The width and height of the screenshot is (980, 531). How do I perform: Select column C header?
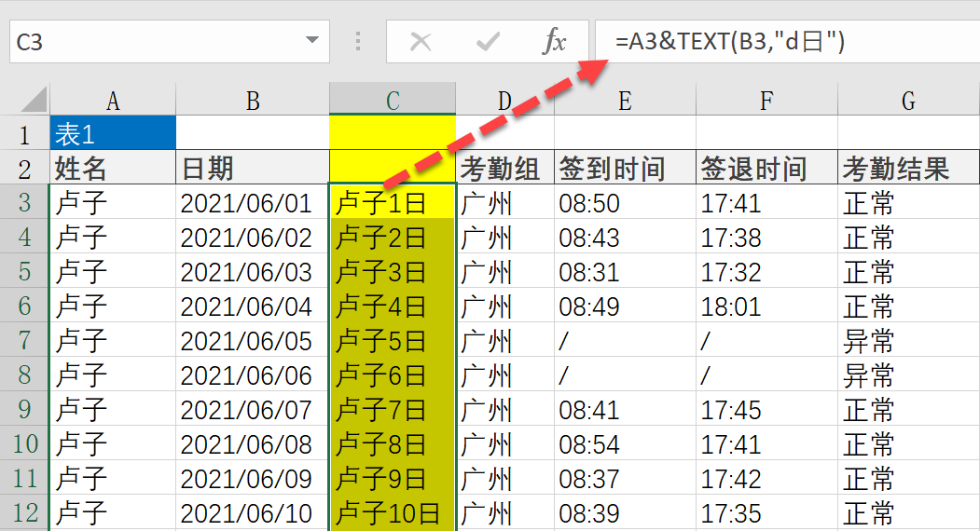(x=393, y=100)
